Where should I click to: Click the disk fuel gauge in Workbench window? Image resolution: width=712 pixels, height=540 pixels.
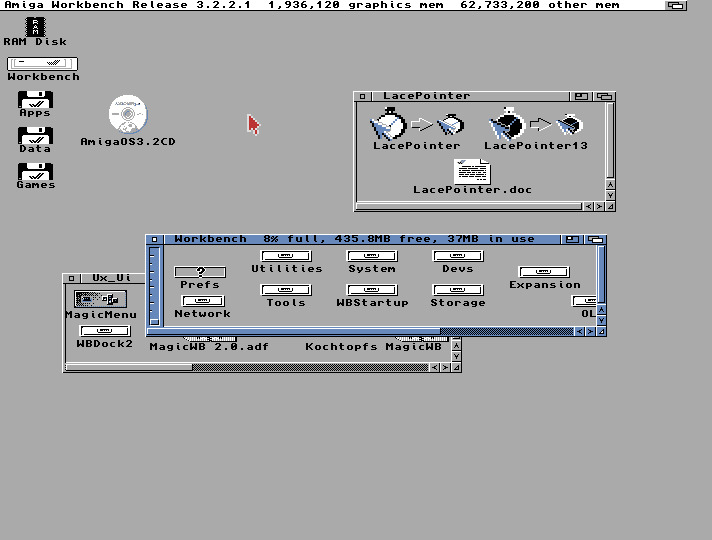point(154,286)
